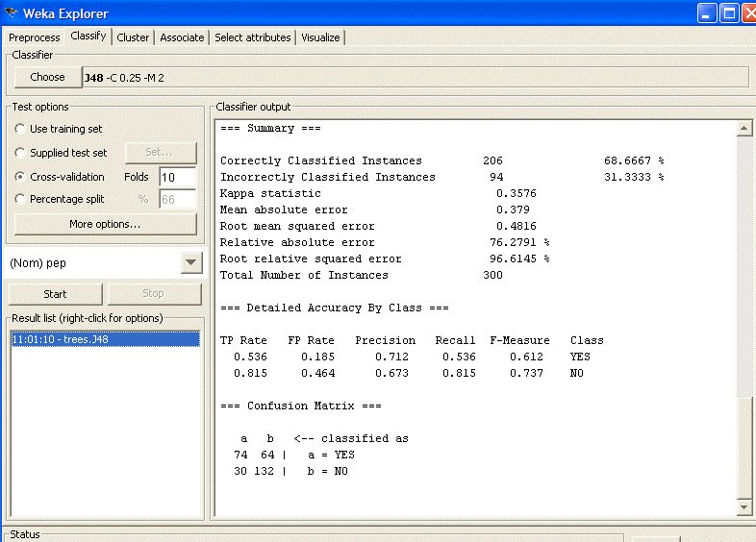Open the Select attributes tab
Viewport: 756px width, 542px height.
pos(252,37)
